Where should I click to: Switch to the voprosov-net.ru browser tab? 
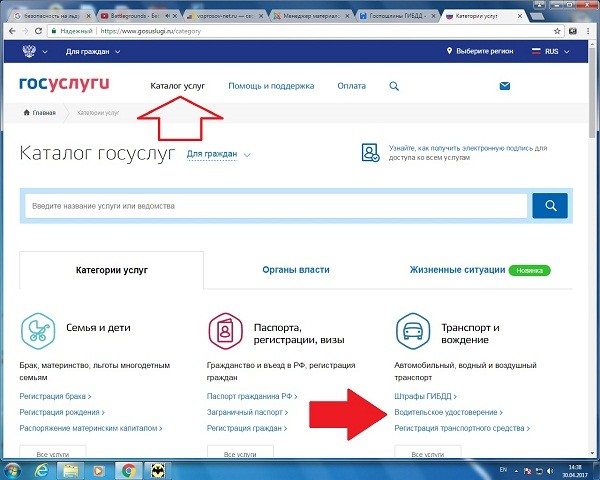coord(225,16)
